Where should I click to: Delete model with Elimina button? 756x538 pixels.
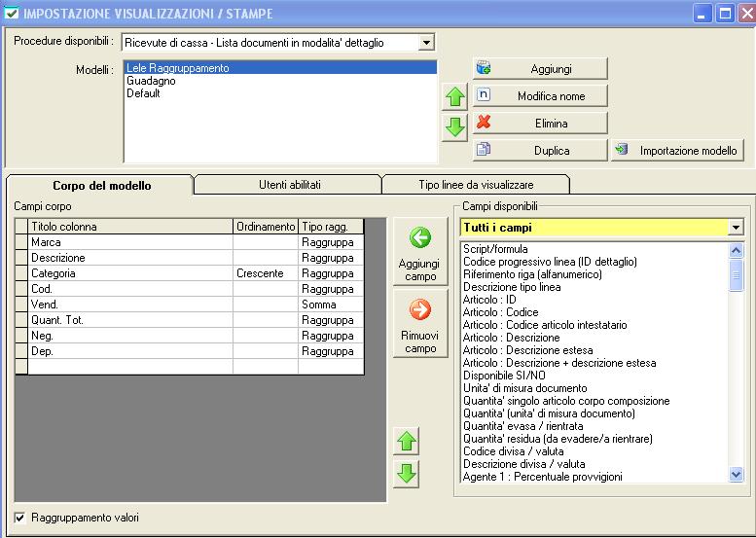tap(540, 123)
